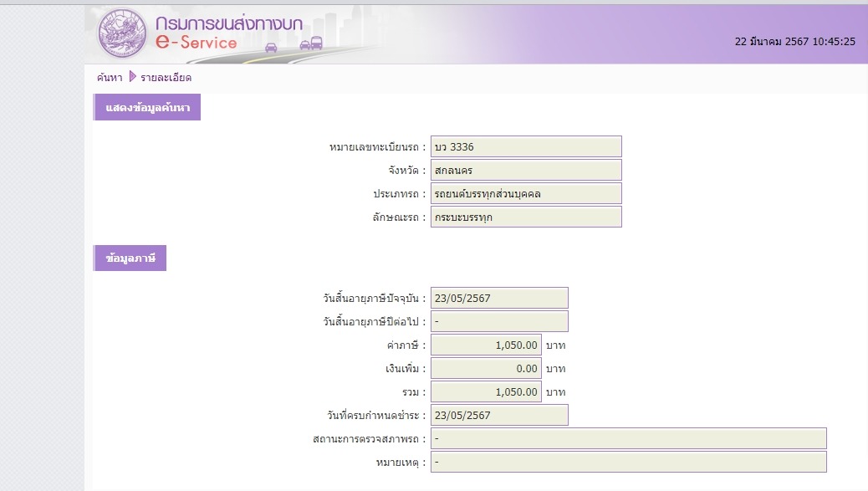Click the e-Service header title
Image resolution: width=868 pixels, height=491 pixels.
tap(196, 42)
